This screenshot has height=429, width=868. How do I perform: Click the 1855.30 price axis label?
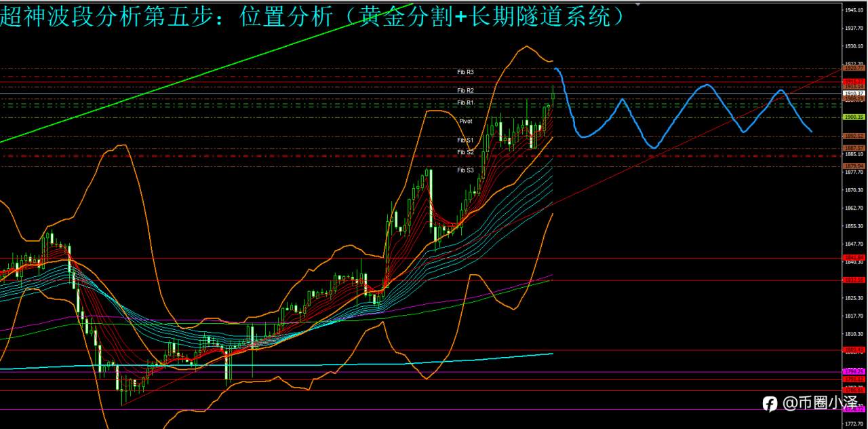click(x=854, y=226)
